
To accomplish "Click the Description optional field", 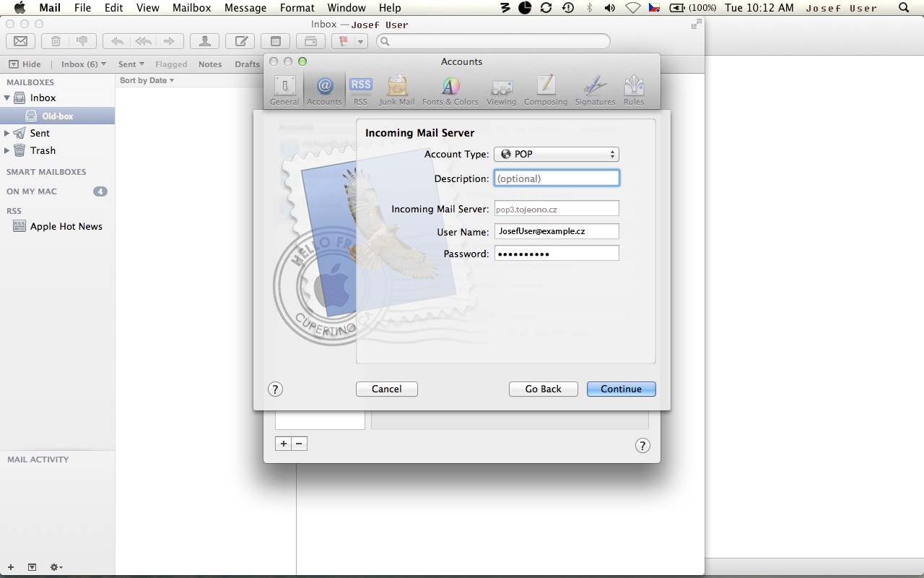I will pyautogui.click(x=557, y=178).
